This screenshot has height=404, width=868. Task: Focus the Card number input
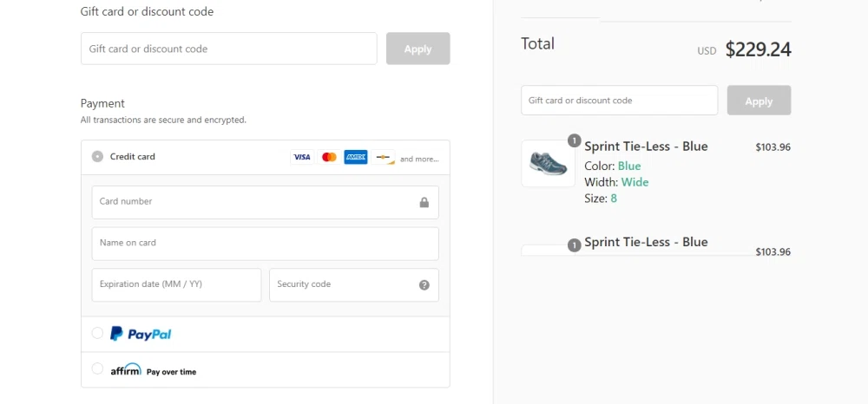tap(265, 202)
